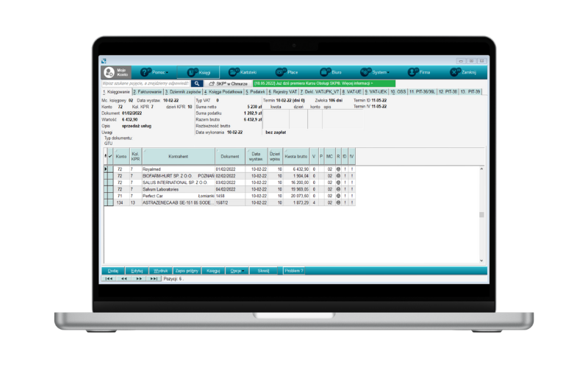The image size is (588, 368).
Task: Select the Royalmed contractor cell
Action: [x=178, y=169]
